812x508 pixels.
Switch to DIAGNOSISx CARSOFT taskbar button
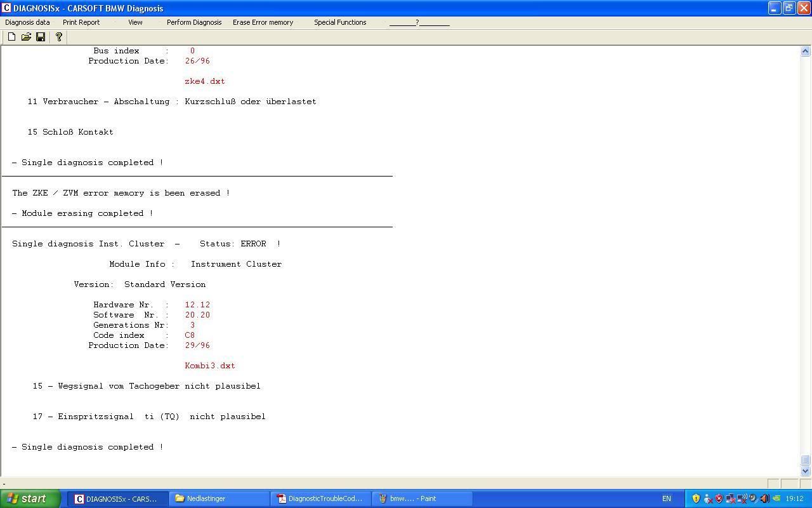[x=118, y=498]
